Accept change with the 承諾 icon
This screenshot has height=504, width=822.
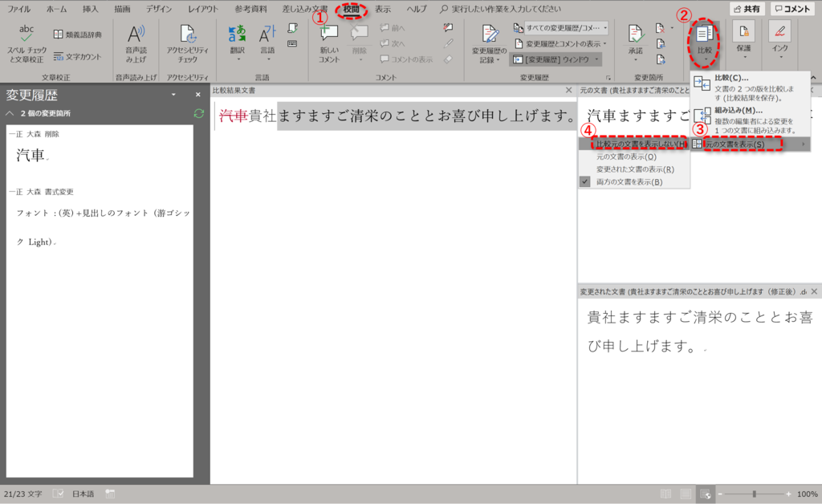[x=634, y=38]
